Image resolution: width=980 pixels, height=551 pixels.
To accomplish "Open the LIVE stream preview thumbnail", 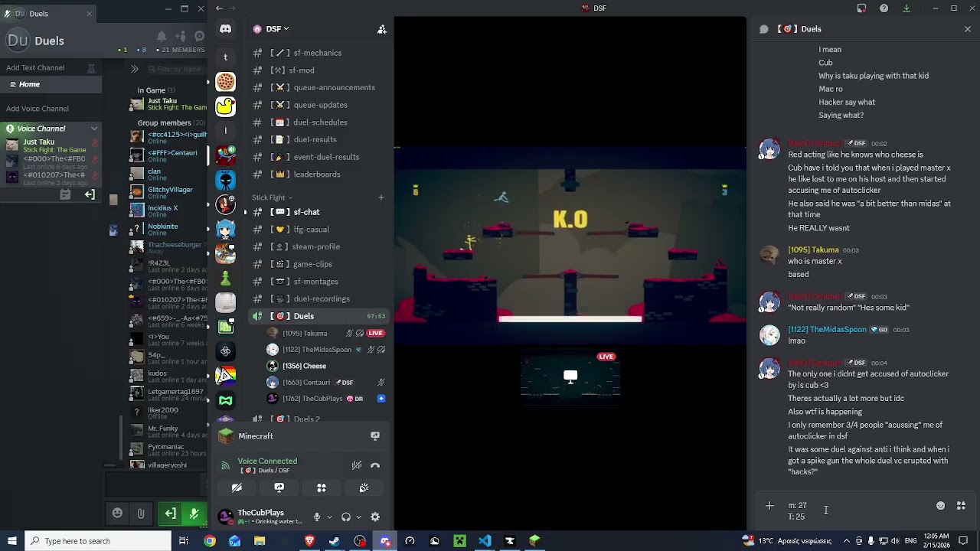I will (x=570, y=376).
